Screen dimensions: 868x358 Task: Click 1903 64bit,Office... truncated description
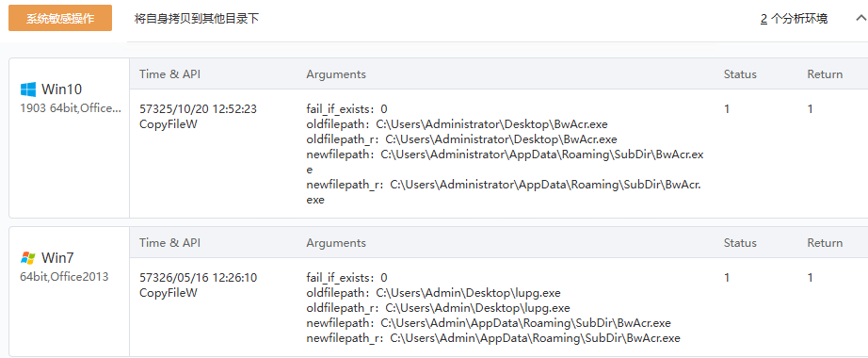pos(71,108)
